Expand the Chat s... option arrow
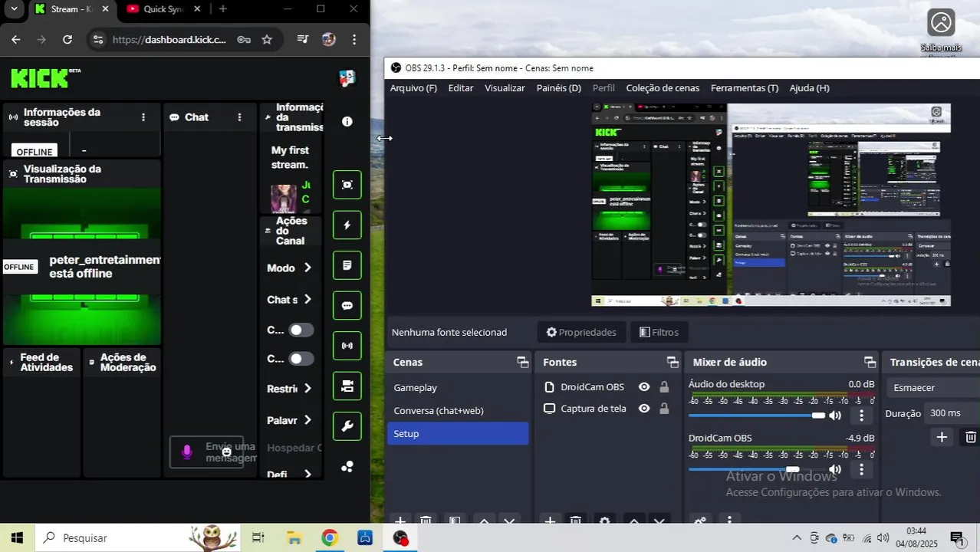 point(307,299)
